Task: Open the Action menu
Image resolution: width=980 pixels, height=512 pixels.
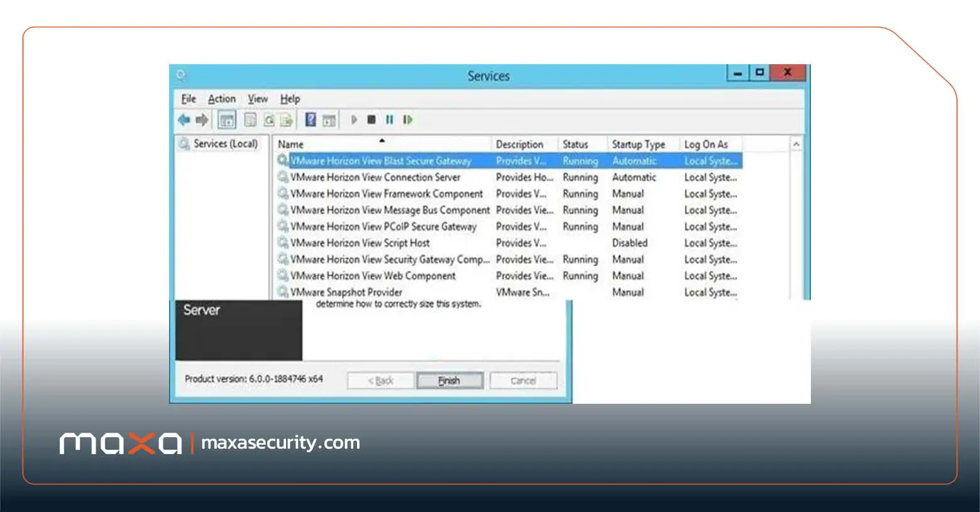Action: (222, 99)
